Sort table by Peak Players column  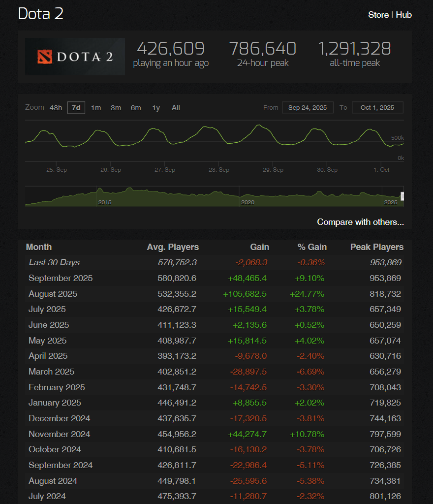point(377,247)
